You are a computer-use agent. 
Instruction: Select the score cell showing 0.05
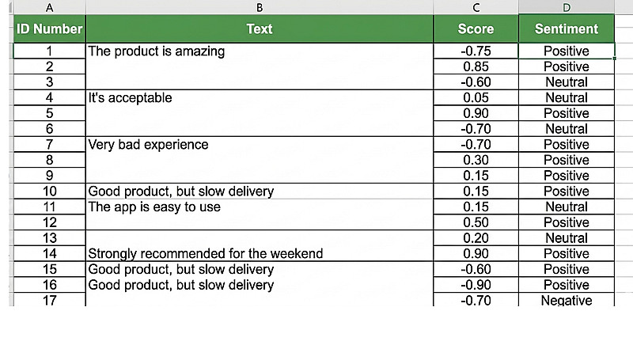tap(476, 98)
